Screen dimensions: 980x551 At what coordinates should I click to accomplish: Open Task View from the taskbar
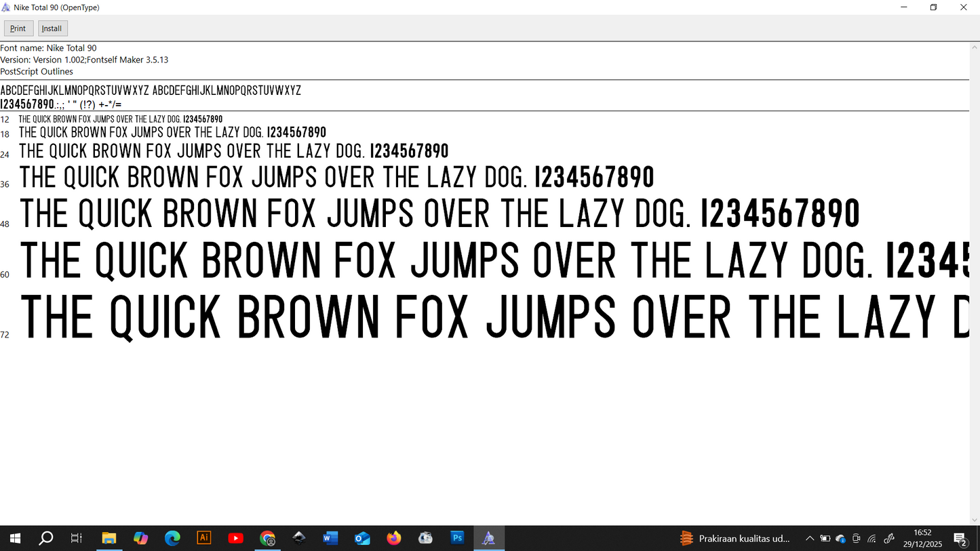click(x=77, y=539)
